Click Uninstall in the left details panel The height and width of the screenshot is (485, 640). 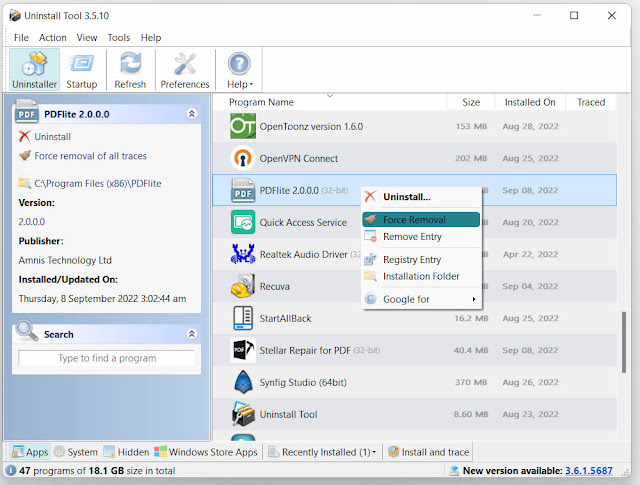coord(52,136)
